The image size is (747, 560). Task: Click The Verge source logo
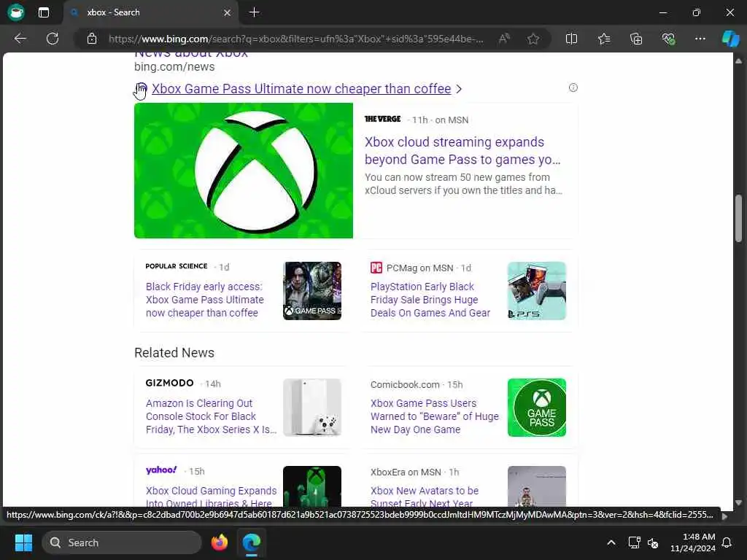[x=382, y=119]
